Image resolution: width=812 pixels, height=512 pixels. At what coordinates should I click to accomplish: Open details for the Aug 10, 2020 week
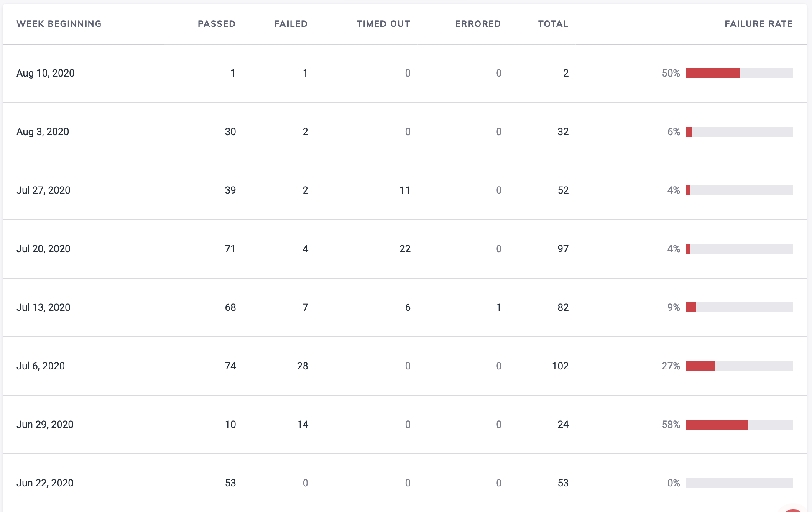pyautogui.click(x=46, y=73)
